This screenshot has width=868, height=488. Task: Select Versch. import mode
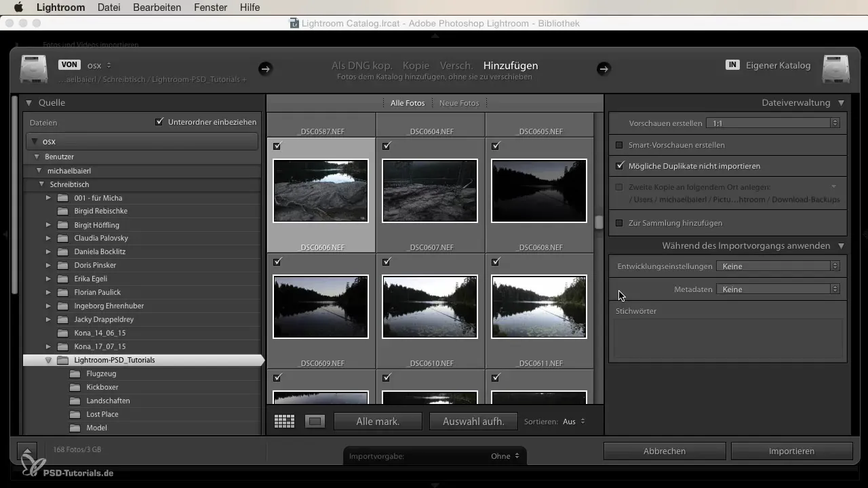pyautogui.click(x=456, y=66)
